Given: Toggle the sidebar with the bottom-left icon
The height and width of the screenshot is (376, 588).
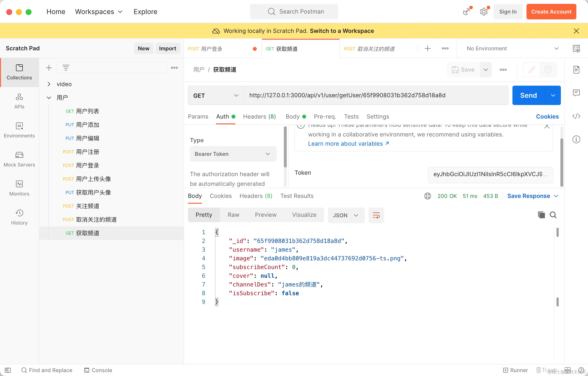Looking at the screenshot, I should pyautogui.click(x=8, y=370).
